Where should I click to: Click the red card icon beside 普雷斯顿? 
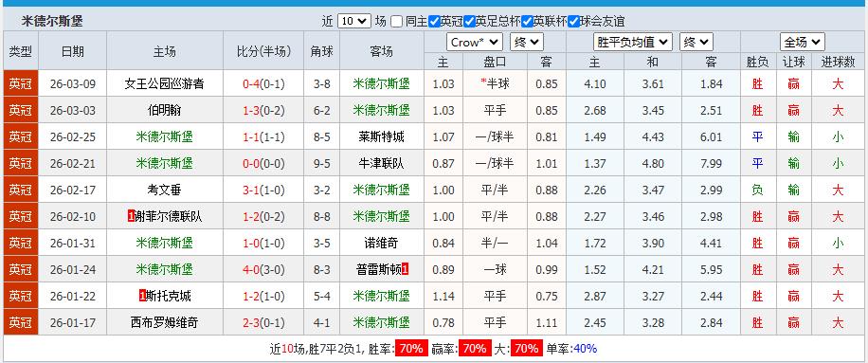[406, 269]
